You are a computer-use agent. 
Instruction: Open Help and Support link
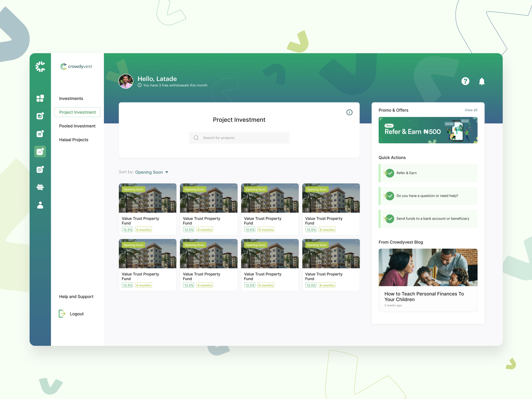tap(76, 297)
